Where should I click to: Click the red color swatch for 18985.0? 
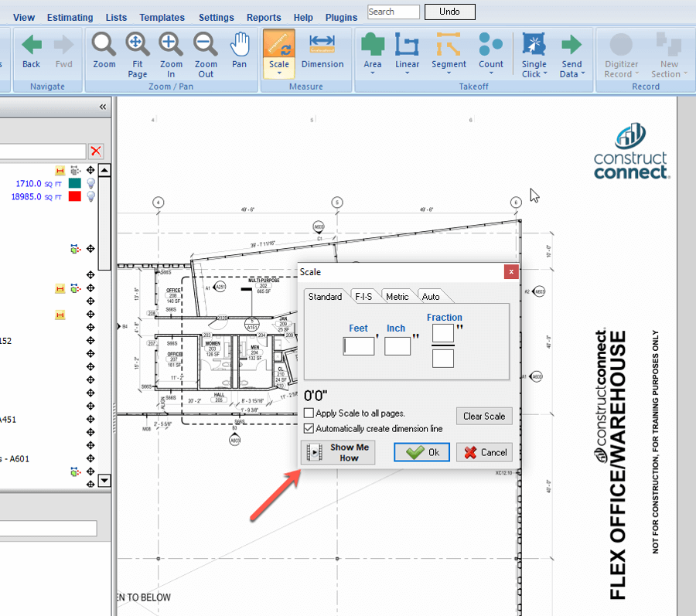pyautogui.click(x=75, y=197)
